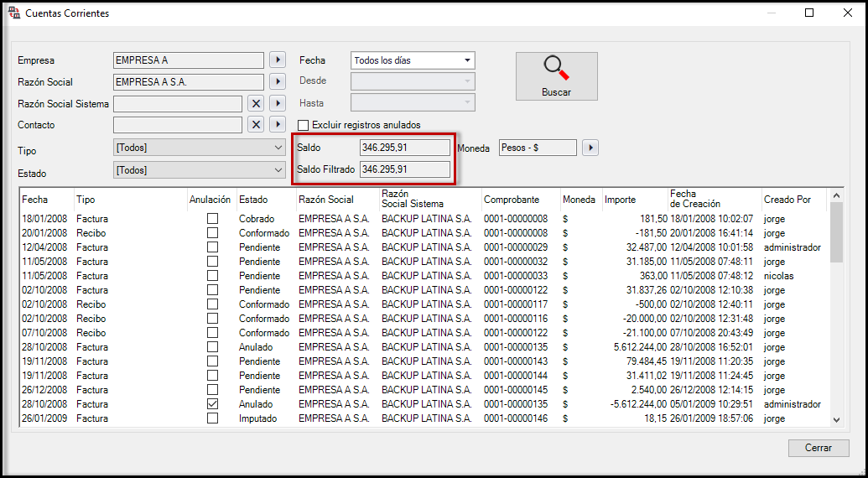Toggle Anulación checkbox for comprobante 0001-00000145
868x478 pixels.
(x=212, y=389)
